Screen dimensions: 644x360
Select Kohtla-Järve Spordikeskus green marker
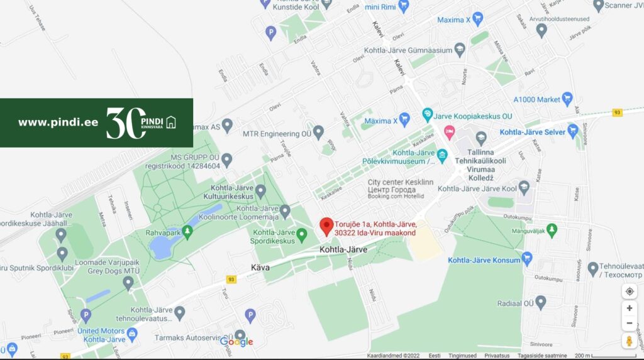point(302,236)
